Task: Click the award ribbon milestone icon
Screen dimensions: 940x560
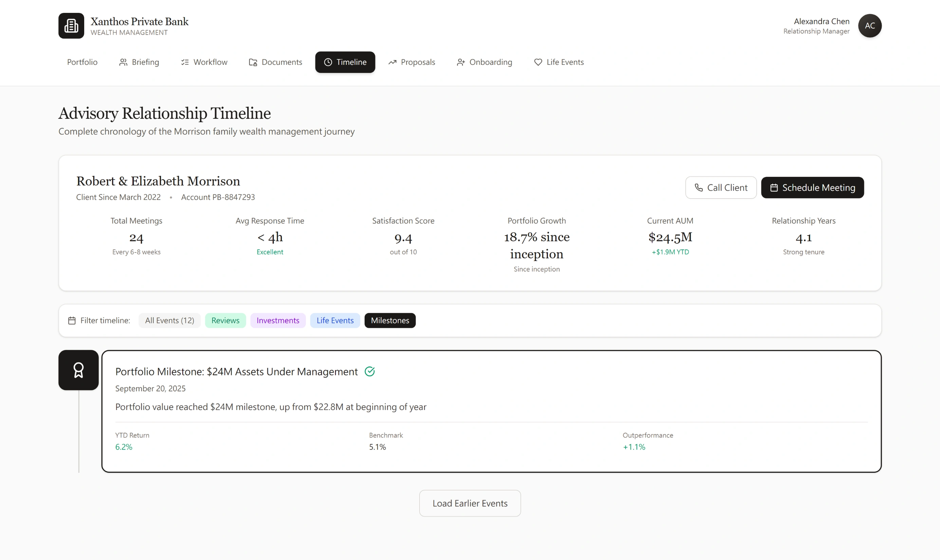Action: (x=78, y=370)
